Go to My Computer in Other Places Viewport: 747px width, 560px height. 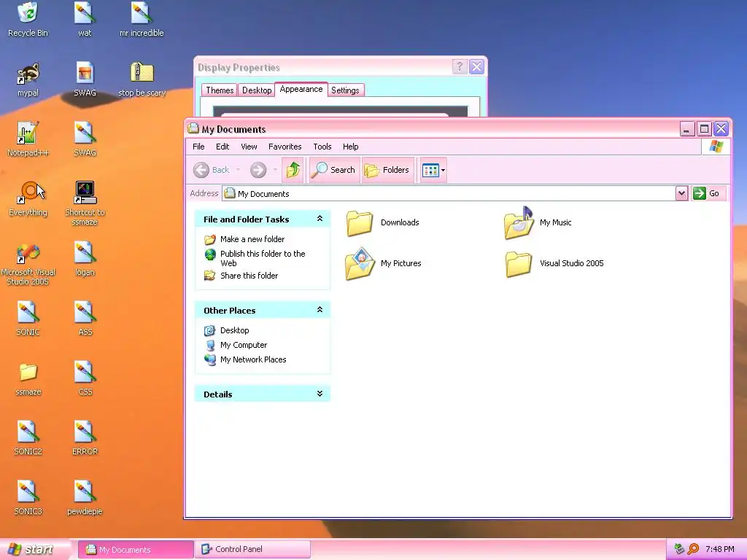coord(244,345)
